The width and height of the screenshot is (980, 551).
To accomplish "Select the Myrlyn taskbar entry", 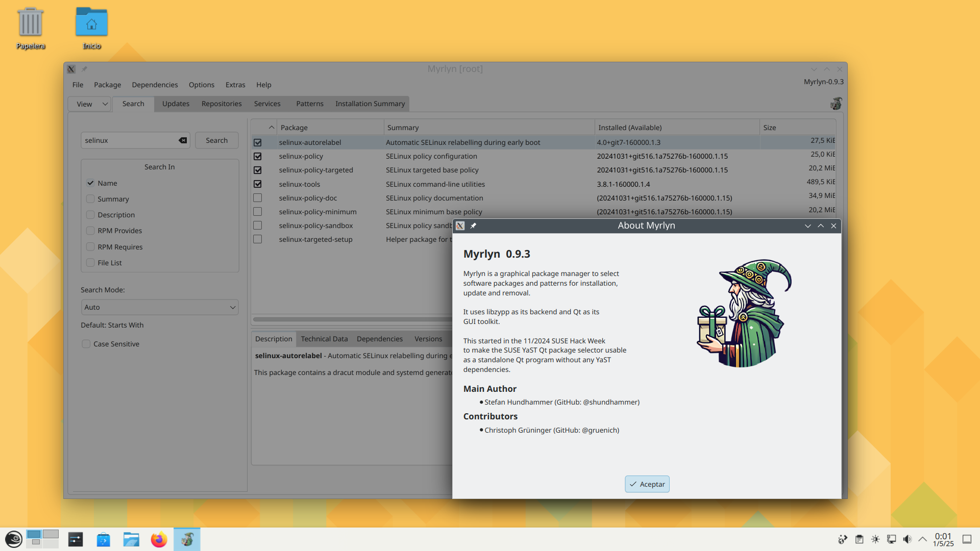I will pyautogui.click(x=187, y=539).
